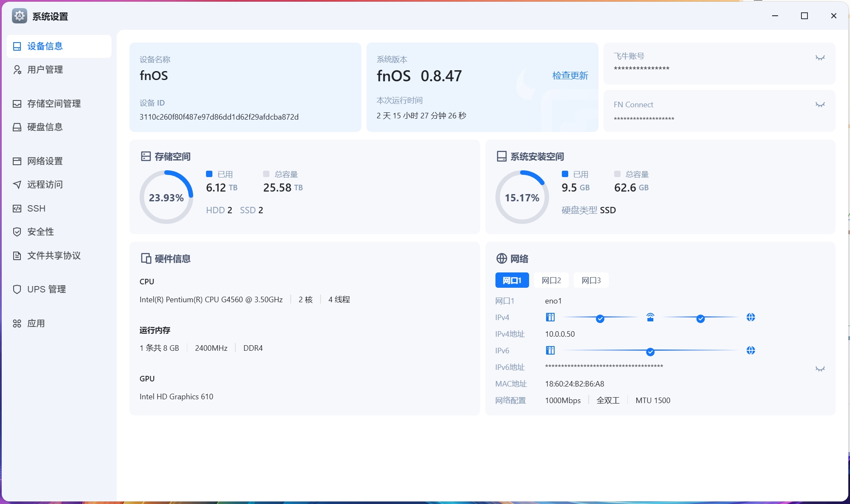Click the 文件共享协议 document icon
The height and width of the screenshot is (504, 850).
click(x=17, y=256)
